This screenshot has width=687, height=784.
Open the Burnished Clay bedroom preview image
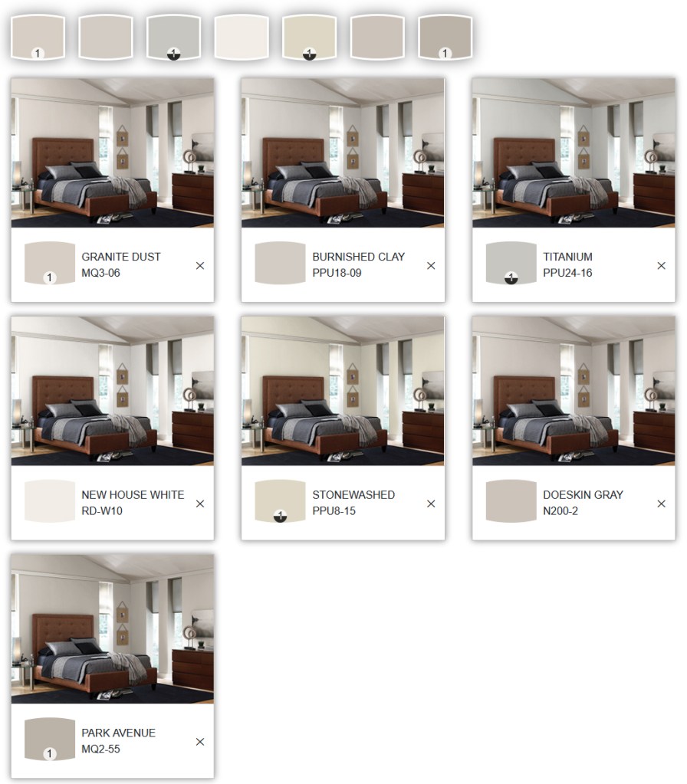pos(343,153)
